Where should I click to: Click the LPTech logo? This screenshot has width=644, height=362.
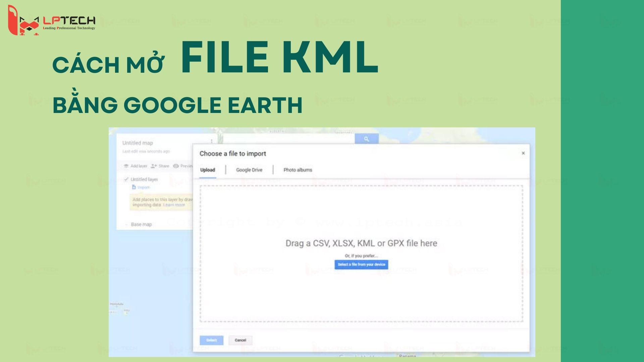pos(52,20)
